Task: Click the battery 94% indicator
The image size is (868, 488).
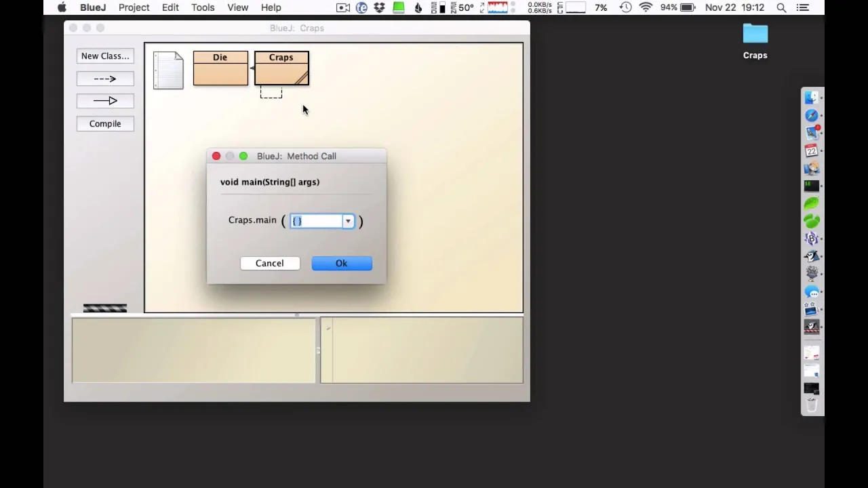Action: pos(678,7)
